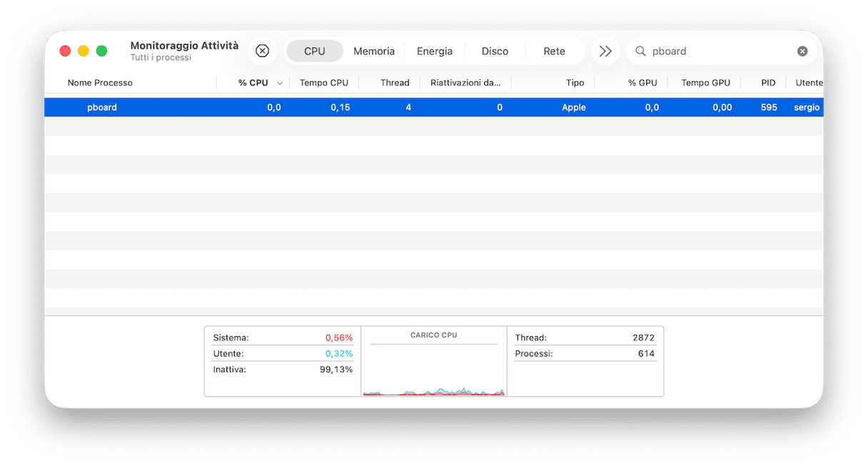Sort by % GPU column header

click(642, 83)
